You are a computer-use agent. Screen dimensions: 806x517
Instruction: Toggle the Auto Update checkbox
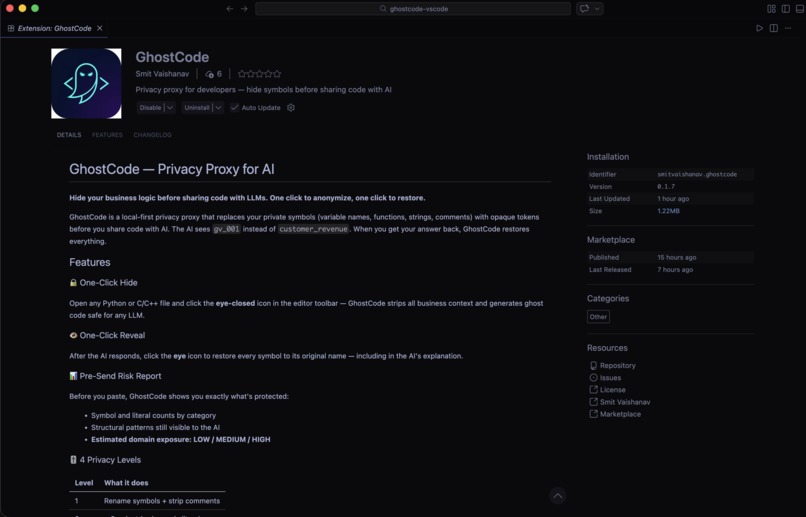coord(234,107)
